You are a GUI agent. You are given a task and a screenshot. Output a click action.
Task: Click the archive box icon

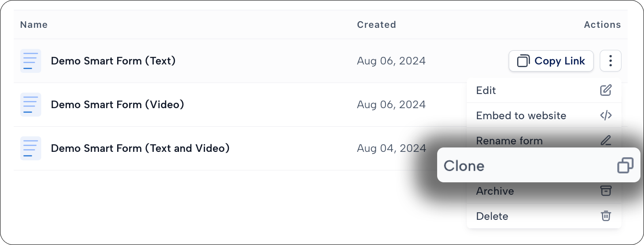[x=606, y=191]
